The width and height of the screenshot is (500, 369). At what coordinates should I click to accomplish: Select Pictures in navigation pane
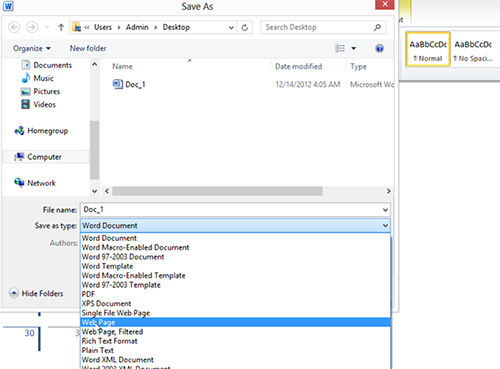point(40,91)
